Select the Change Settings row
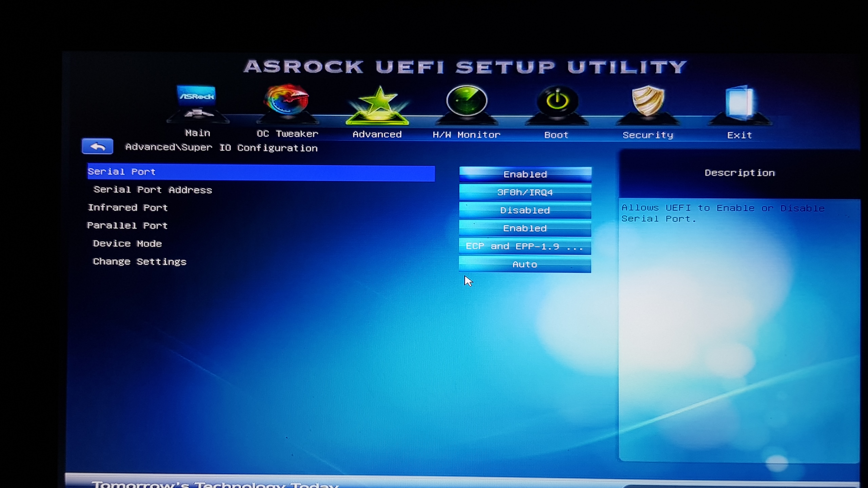 click(x=140, y=262)
